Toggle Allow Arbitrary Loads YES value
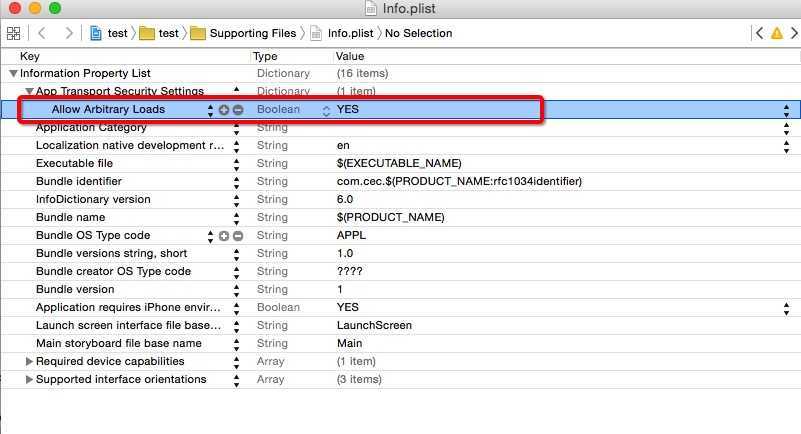The height and width of the screenshot is (434, 801). pyautogui.click(x=788, y=109)
